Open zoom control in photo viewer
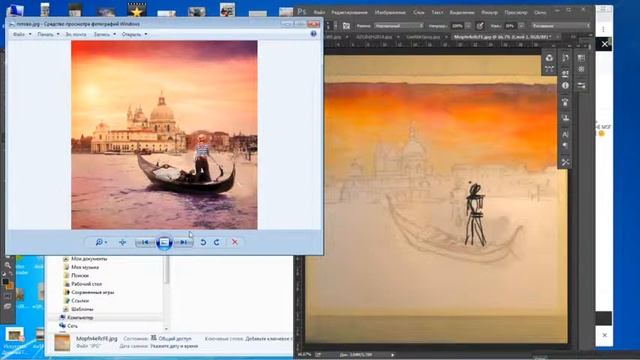 (101, 242)
